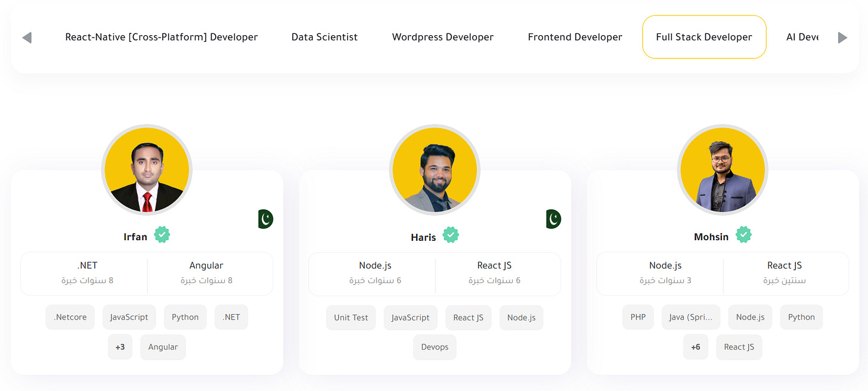Click the Node.js tag chip on Haris's card
The width and height of the screenshot is (868, 391).
point(522,317)
